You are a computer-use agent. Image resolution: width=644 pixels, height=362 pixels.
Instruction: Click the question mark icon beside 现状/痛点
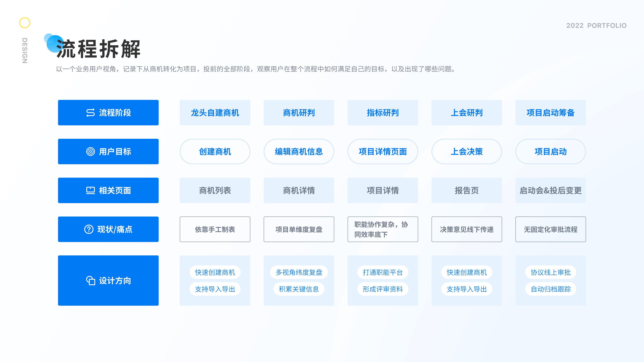point(89,229)
